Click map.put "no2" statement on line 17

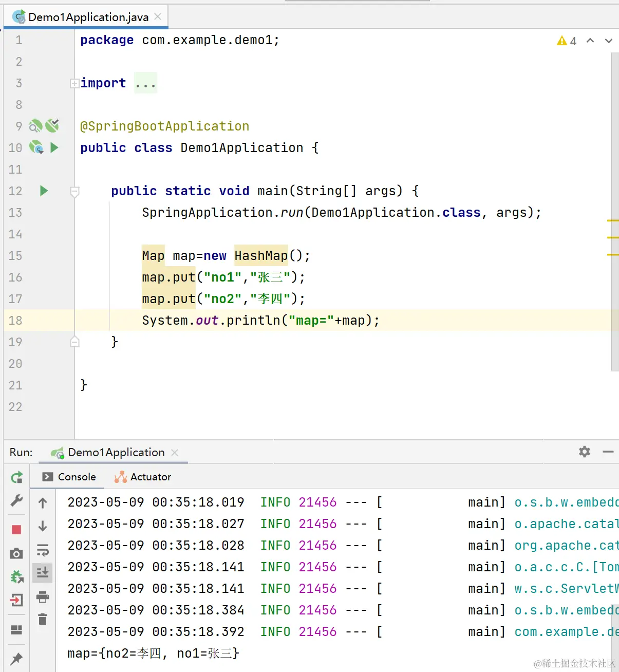223,299
